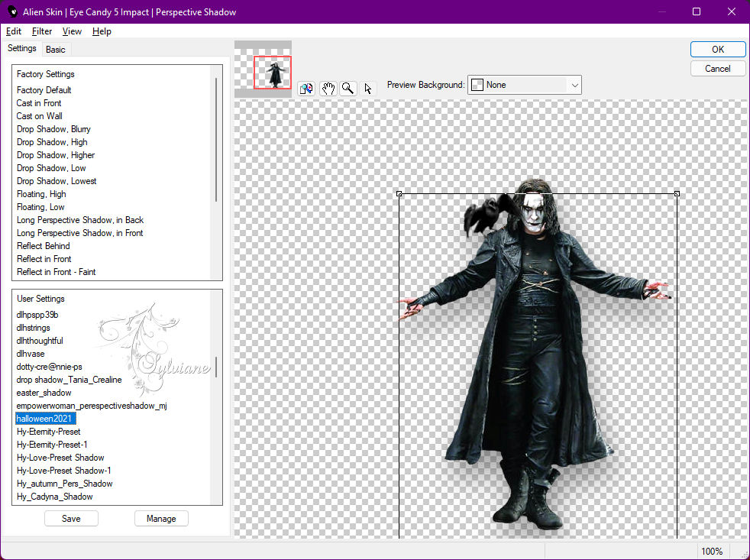Click the navigator preview thumbnail

263,70
